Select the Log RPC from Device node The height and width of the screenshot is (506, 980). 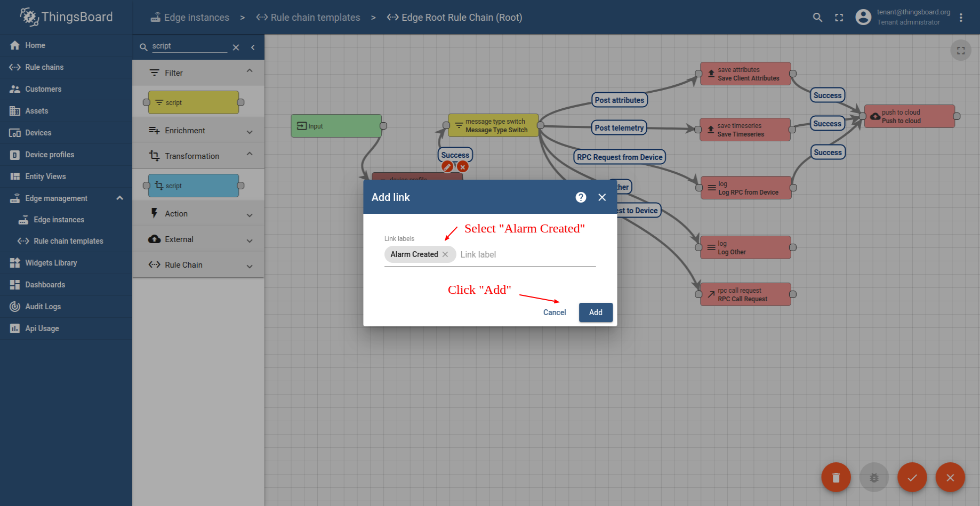(x=746, y=188)
